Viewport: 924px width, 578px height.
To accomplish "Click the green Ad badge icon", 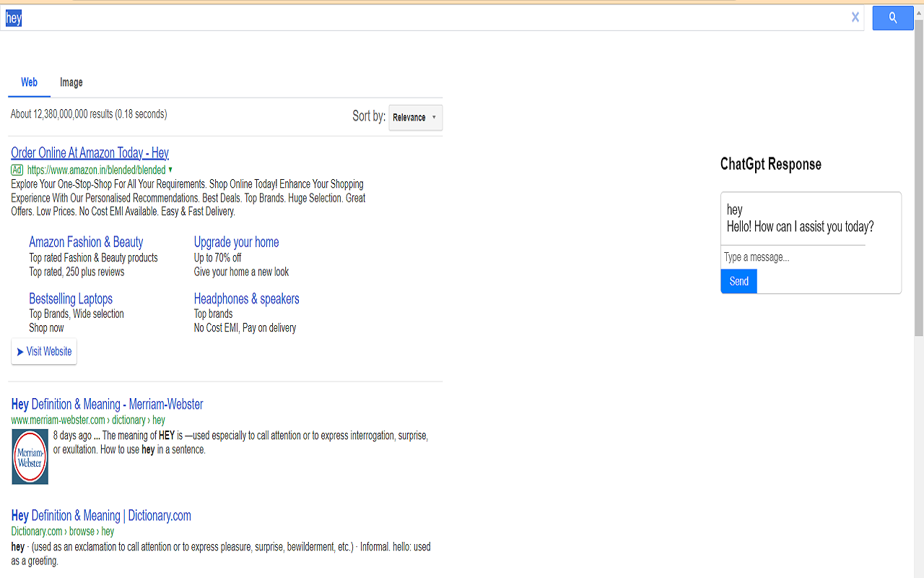I will (x=17, y=170).
